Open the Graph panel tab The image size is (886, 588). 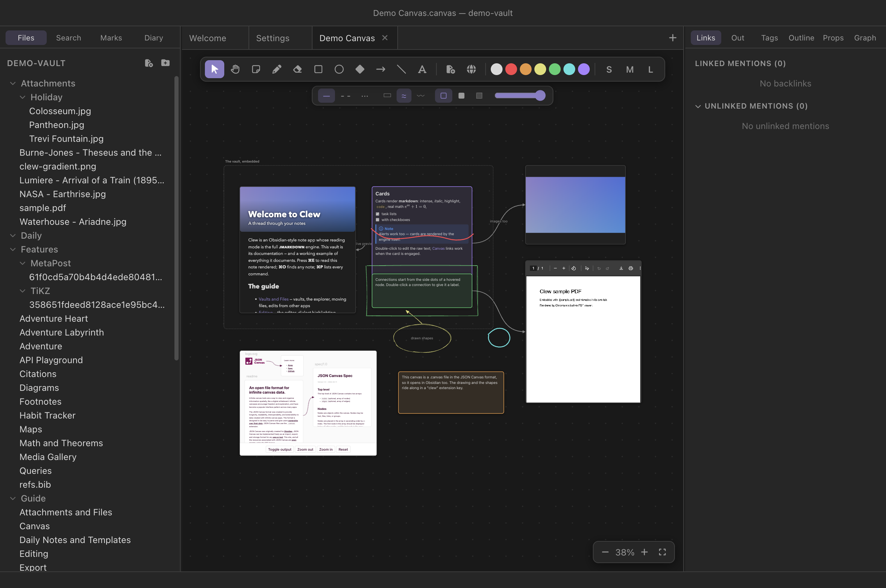click(865, 38)
